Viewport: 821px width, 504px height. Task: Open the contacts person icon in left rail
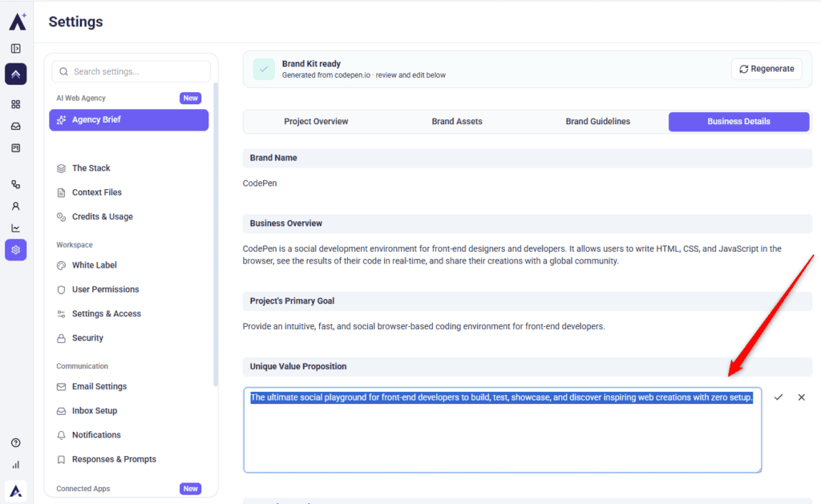click(x=16, y=206)
